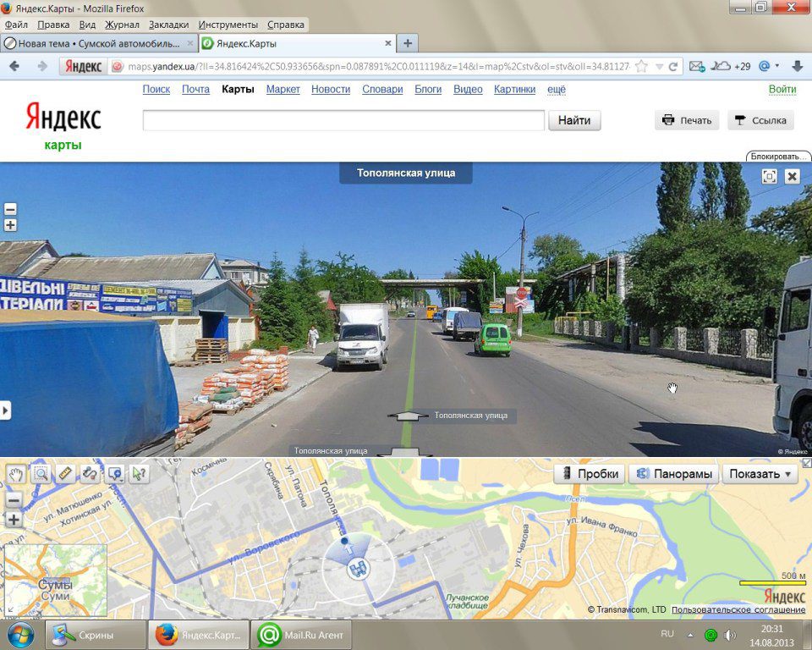Screen dimensions: 812x650
Task: Open Mail.Ru Агент from the taskbar
Action: [x=301, y=635]
